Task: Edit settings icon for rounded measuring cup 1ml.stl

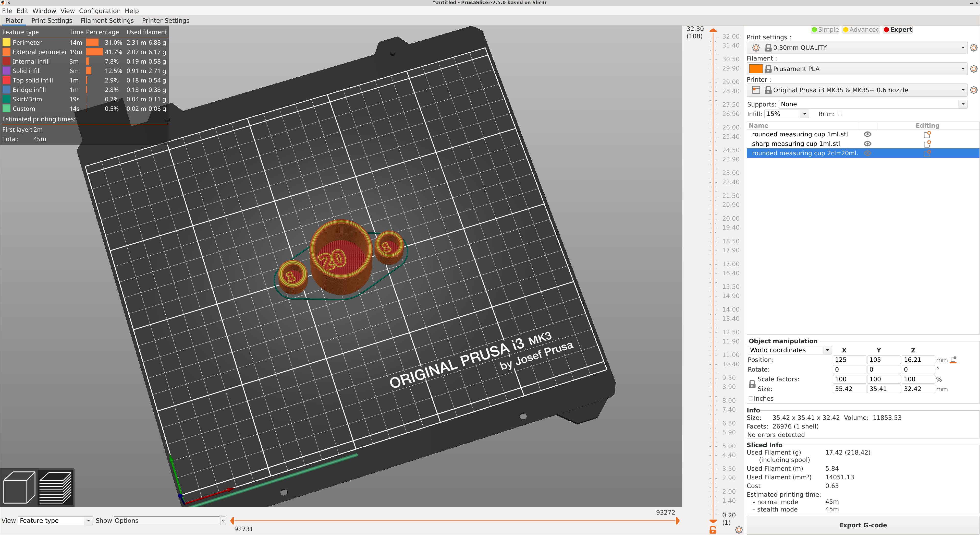Action: pyautogui.click(x=927, y=134)
